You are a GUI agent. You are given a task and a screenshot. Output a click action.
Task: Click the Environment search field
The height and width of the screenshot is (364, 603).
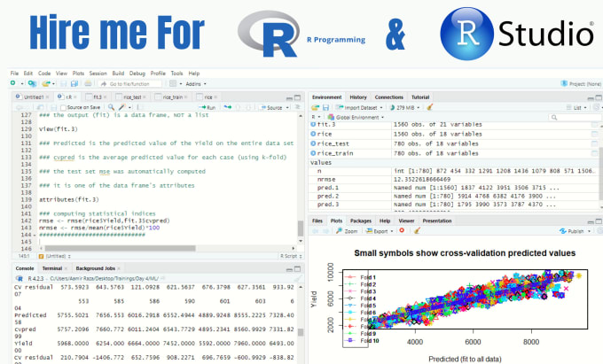tap(573, 117)
